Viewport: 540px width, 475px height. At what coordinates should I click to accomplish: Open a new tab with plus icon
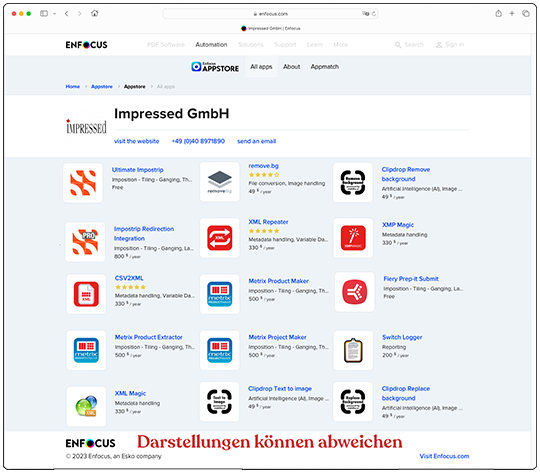tap(512, 13)
